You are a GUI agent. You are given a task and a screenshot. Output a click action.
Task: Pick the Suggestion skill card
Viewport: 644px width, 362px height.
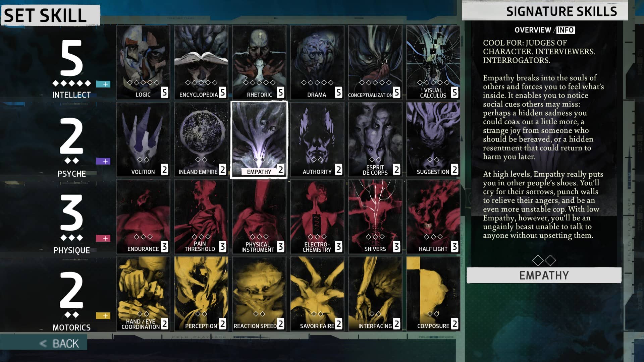click(433, 139)
